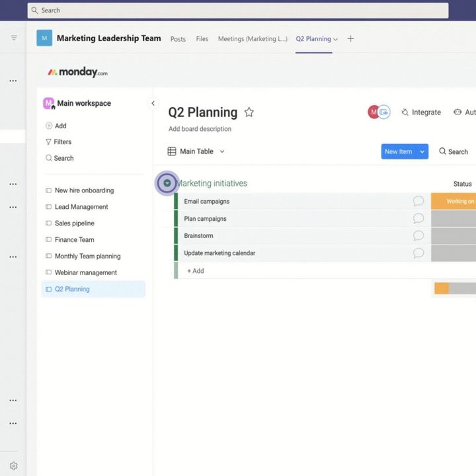Viewport: 476px width, 476px height.
Task: Open Plan campaigns conversation bubble
Action: [418, 218]
